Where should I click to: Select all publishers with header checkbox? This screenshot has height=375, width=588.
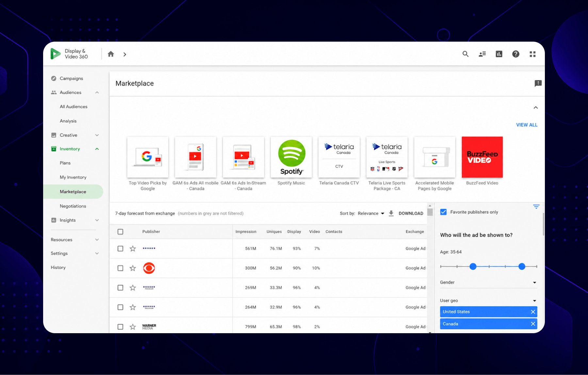click(121, 232)
